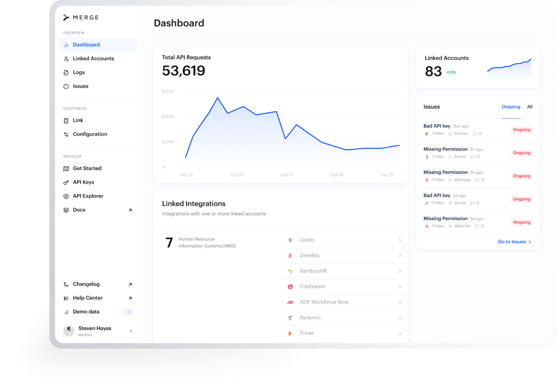The width and height of the screenshot is (558, 392).
Task: Click the Personio integration logo
Action: pyautogui.click(x=290, y=318)
